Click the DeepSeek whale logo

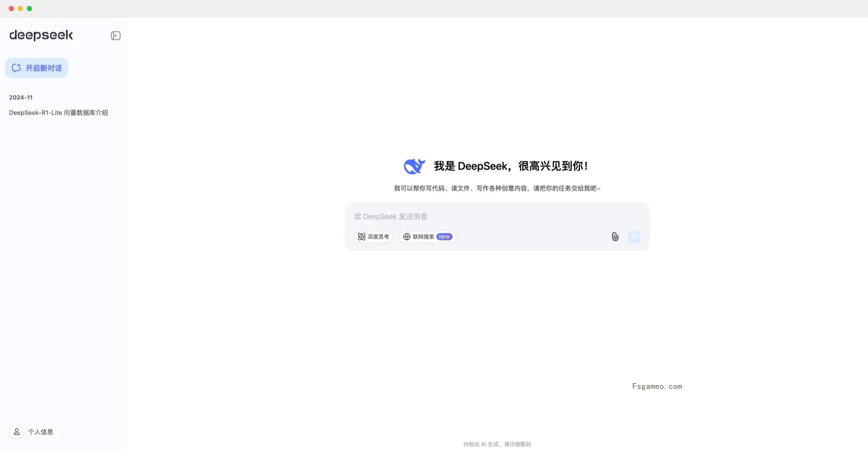pyautogui.click(x=415, y=166)
